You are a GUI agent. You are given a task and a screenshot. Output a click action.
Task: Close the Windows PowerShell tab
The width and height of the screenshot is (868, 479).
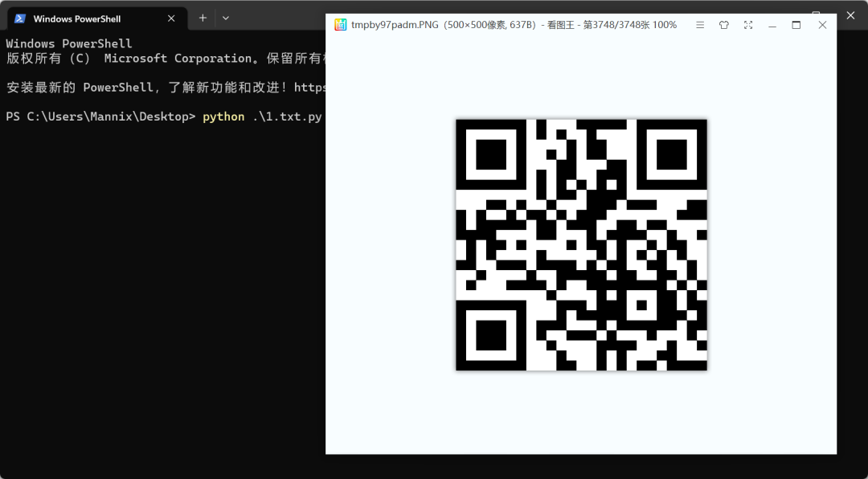coord(171,18)
